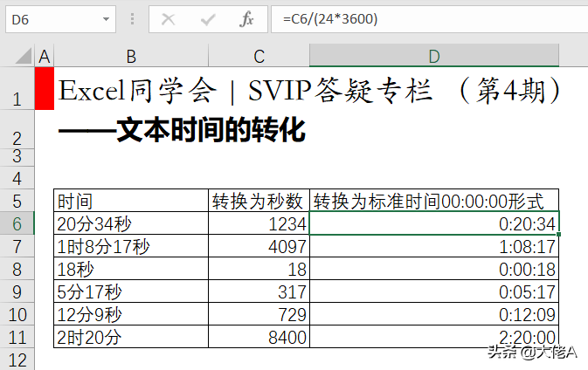Click cell with value 8400

(x=259, y=337)
